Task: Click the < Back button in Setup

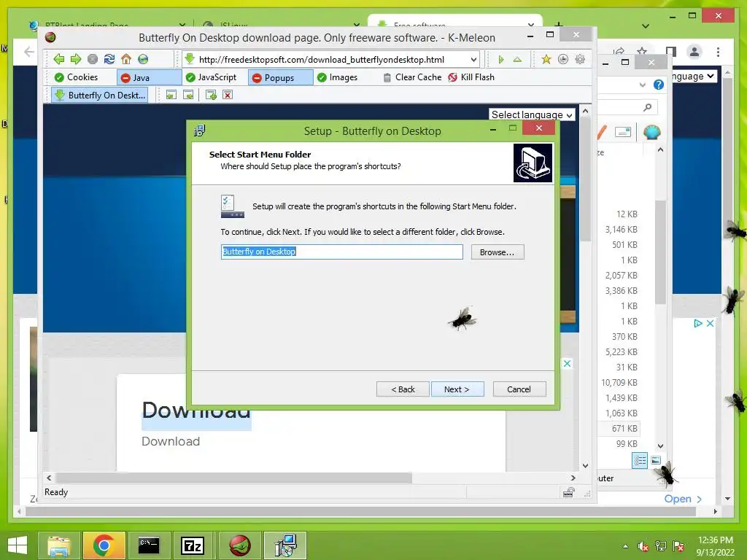Action: pyautogui.click(x=403, y=389)
